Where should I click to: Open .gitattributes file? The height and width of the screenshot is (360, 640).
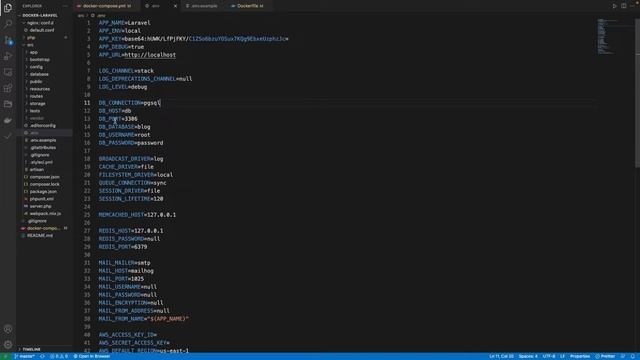click(43, 148)
